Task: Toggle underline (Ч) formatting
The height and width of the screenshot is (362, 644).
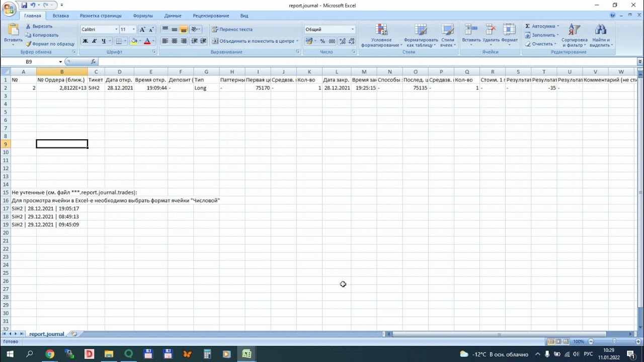Action: 104,41
